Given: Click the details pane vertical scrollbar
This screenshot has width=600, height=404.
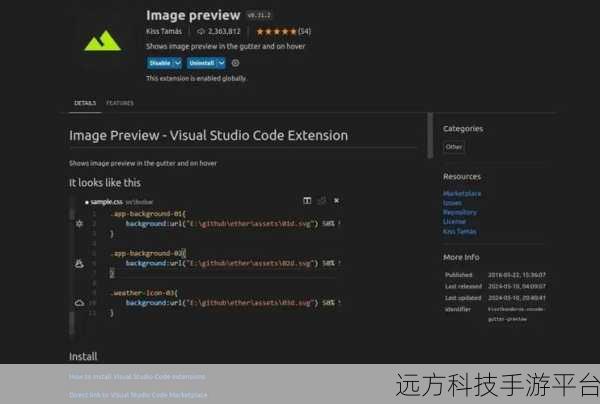Looking at the screenshot, I should click(430, 135).
